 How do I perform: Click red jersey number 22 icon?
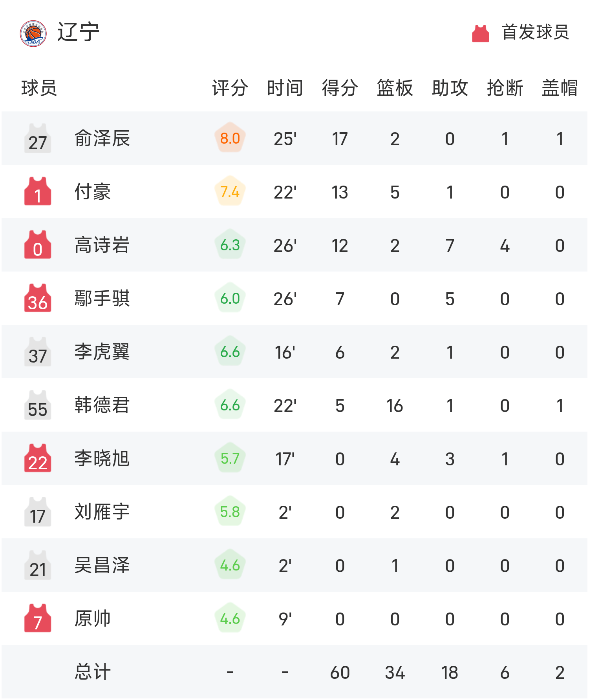click(38, 459)
